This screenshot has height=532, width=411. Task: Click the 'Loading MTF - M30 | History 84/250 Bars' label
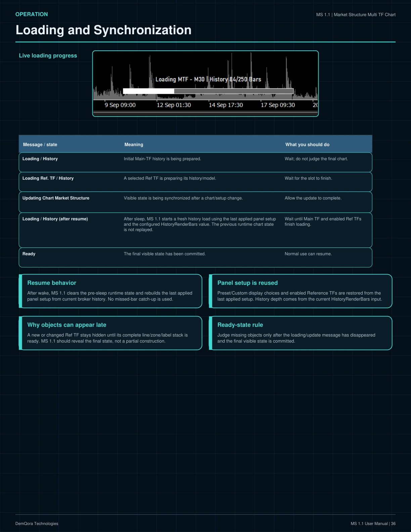click(x=208, y=79)
